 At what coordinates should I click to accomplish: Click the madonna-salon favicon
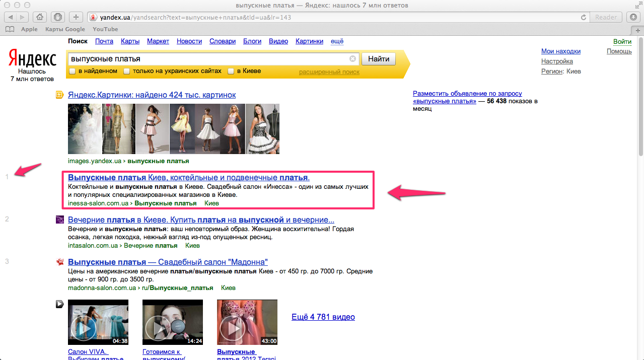[60, 262]
